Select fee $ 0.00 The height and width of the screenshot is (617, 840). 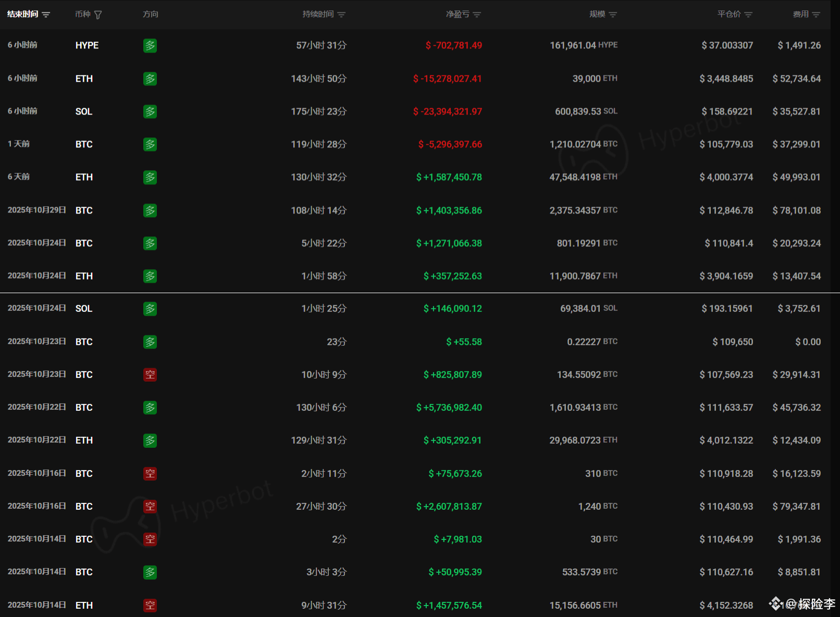(808, 342)
